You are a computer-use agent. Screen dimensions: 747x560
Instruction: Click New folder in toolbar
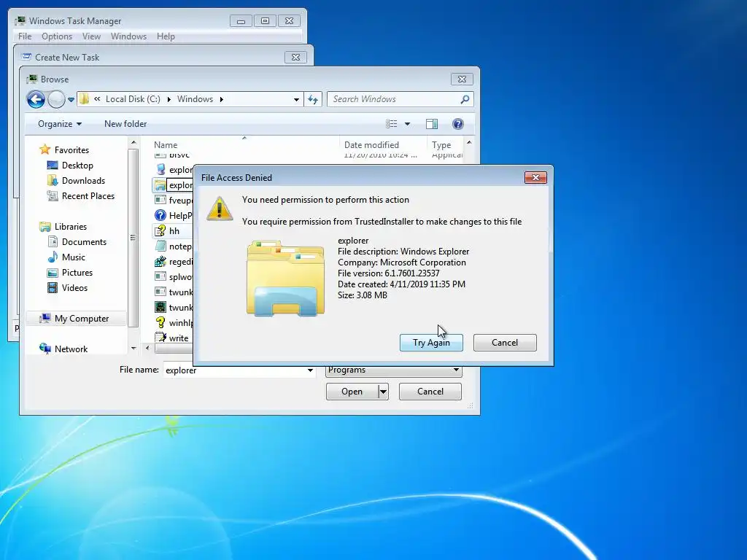[125, 124]
